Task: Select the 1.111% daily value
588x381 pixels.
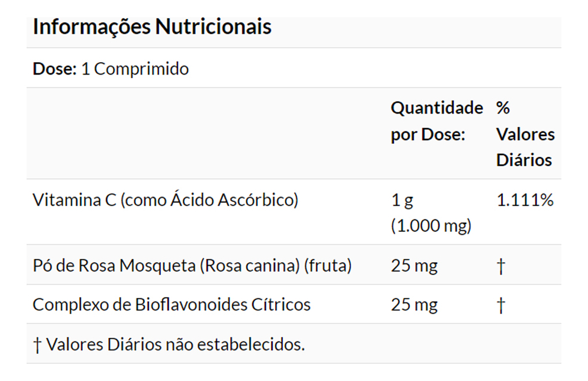Action: (525, 201)
